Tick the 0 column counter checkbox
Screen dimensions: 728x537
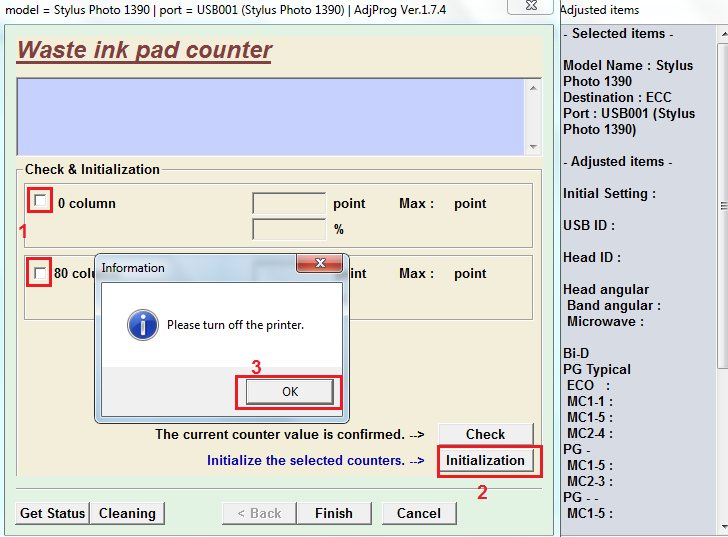pyautogui.click(x=40, y=201)
